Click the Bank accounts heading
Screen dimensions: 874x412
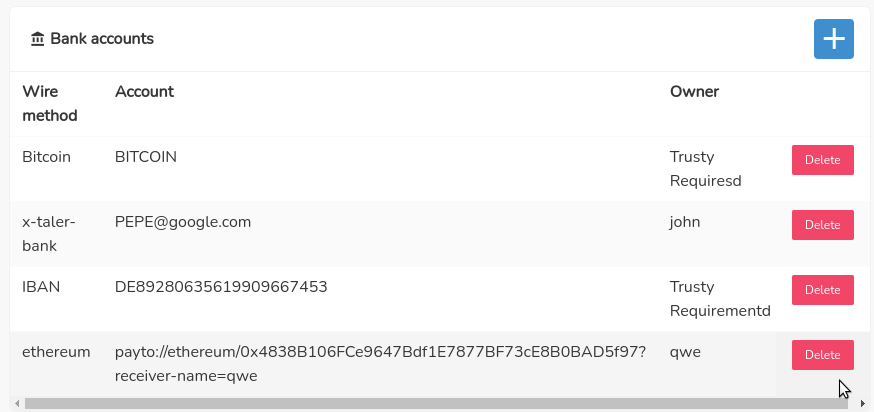click(102, 39)
